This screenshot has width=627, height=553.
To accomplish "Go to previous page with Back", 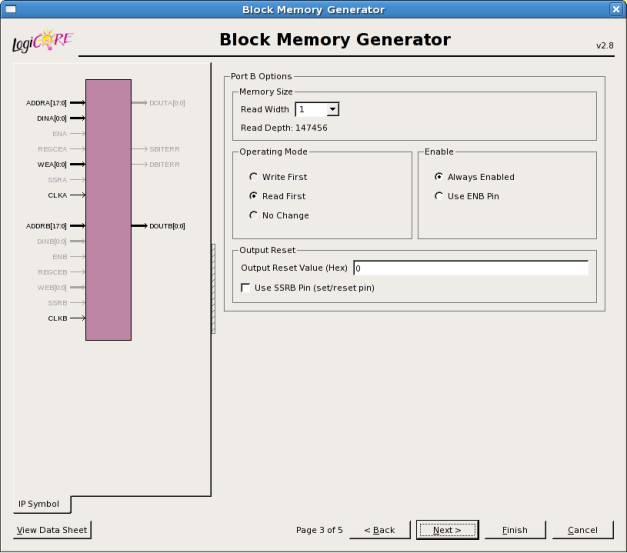I will 379,530.
